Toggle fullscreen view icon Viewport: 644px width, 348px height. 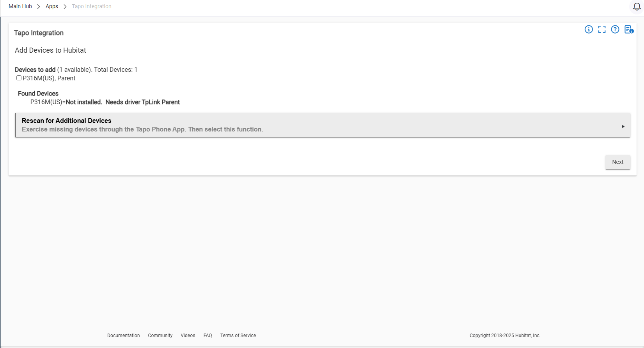602,29
